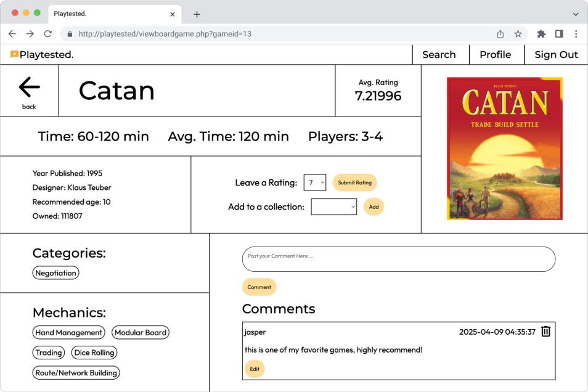Click the back arrow icon
This screenshot has width=588, height=392.
point(29,88)
